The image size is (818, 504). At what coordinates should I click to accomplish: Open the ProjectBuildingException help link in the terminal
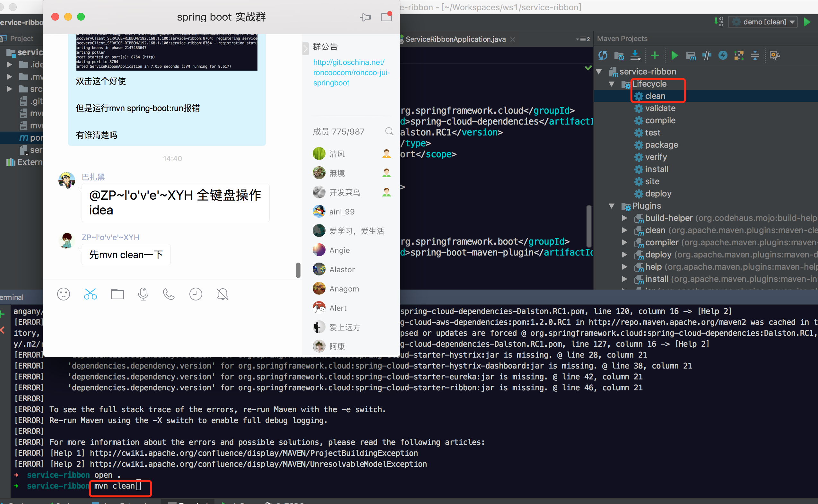click(x=253, y=453)
